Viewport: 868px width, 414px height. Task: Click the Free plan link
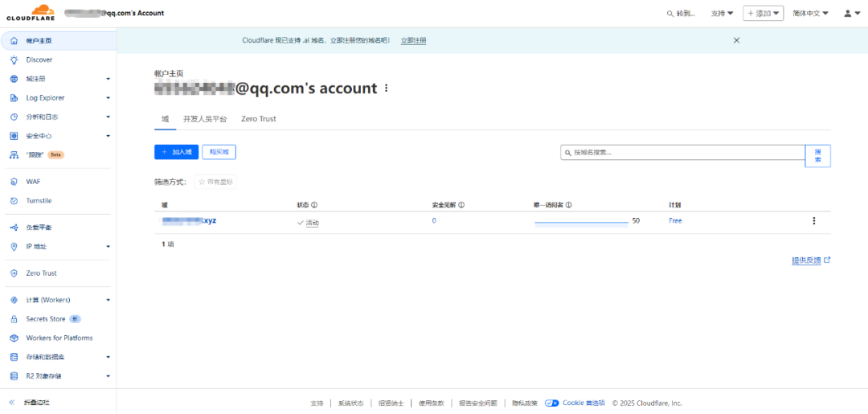pyautogui.click(x=675, y=221)
